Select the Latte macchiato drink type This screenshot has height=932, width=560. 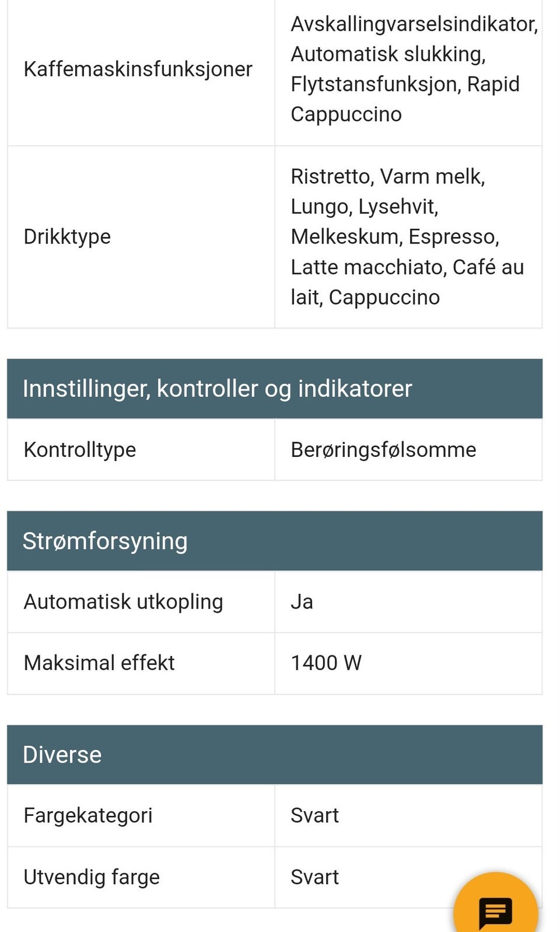point(365,267)
